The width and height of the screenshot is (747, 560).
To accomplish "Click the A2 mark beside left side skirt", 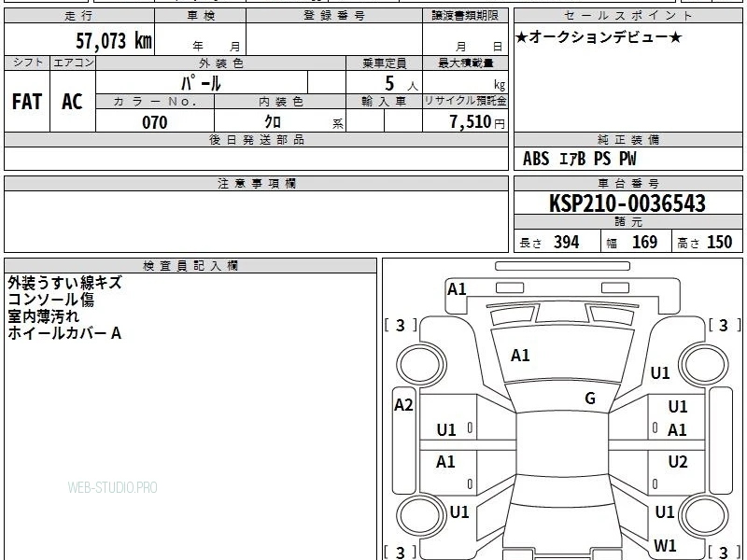I will [403, 405].
